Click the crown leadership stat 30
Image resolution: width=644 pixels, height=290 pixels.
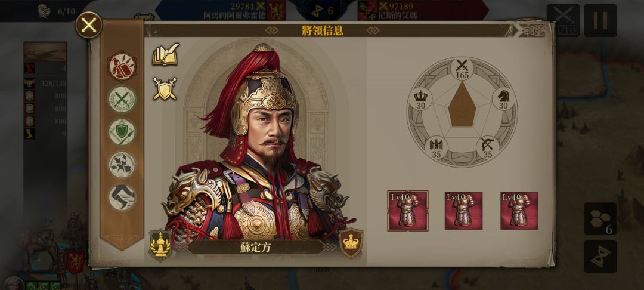click(x=420, y=100)
